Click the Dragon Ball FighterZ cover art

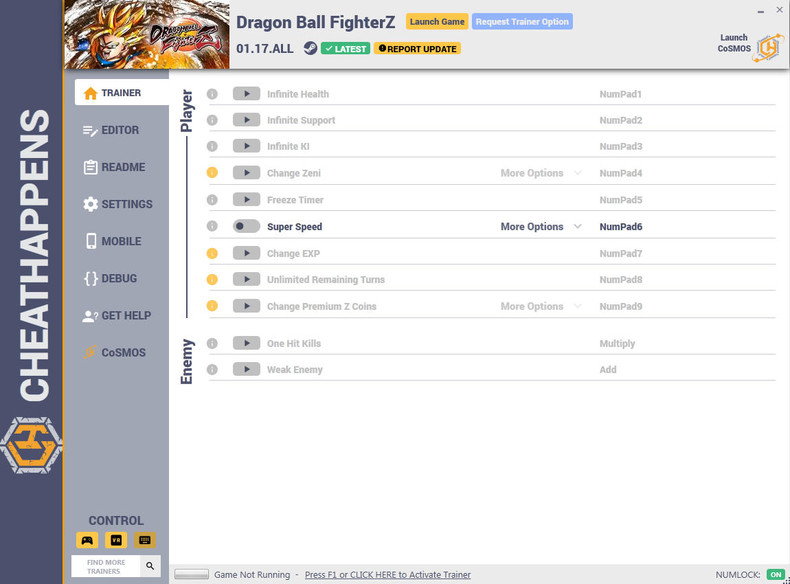click(147, 34)
